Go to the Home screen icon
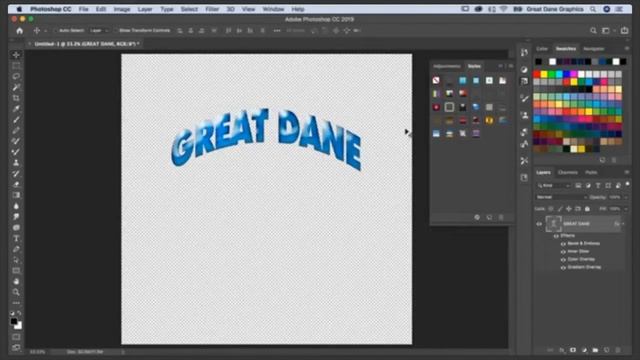This screenshot has height=360, width=640. pyautogui.click(x=20, y=31)
